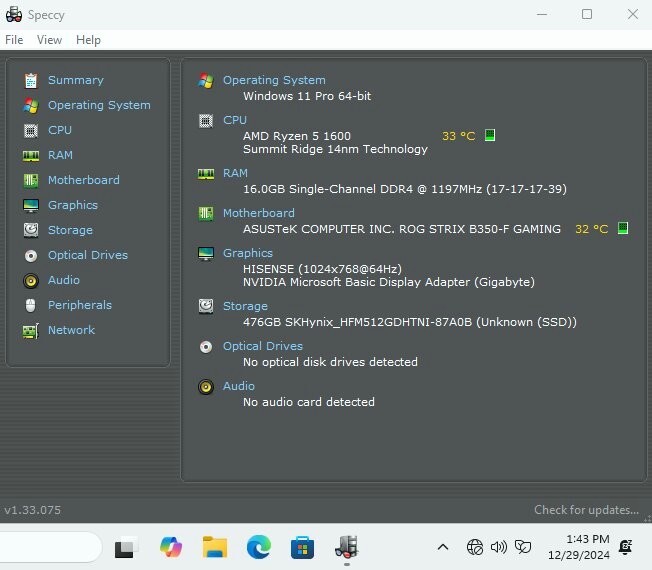
Task: Click the RAM icon in the summary panel
Action: coord(206,174)
